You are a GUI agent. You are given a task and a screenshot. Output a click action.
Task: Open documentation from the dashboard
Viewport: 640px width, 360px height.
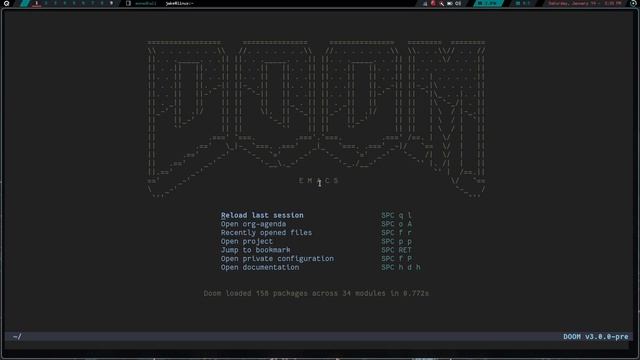click(260, 267)
